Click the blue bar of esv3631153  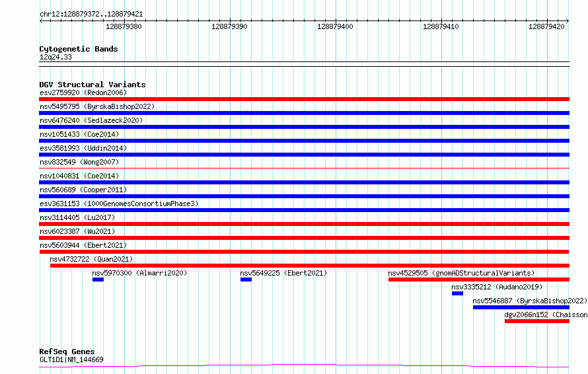coord(304,210)
